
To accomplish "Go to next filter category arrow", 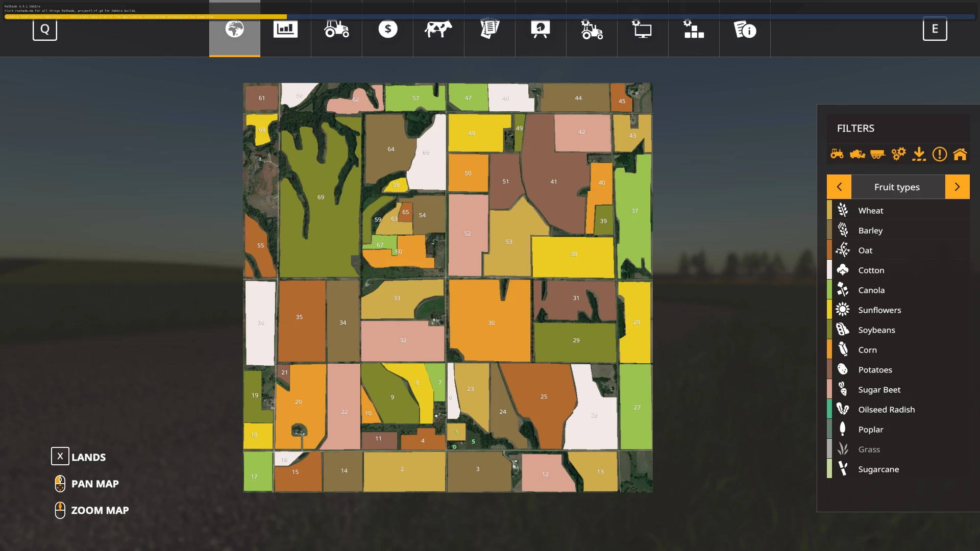I will (x=958, y=187).
